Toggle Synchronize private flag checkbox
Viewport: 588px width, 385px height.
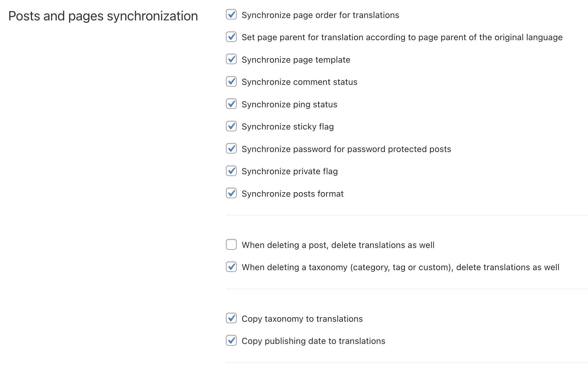click(231, 171)
